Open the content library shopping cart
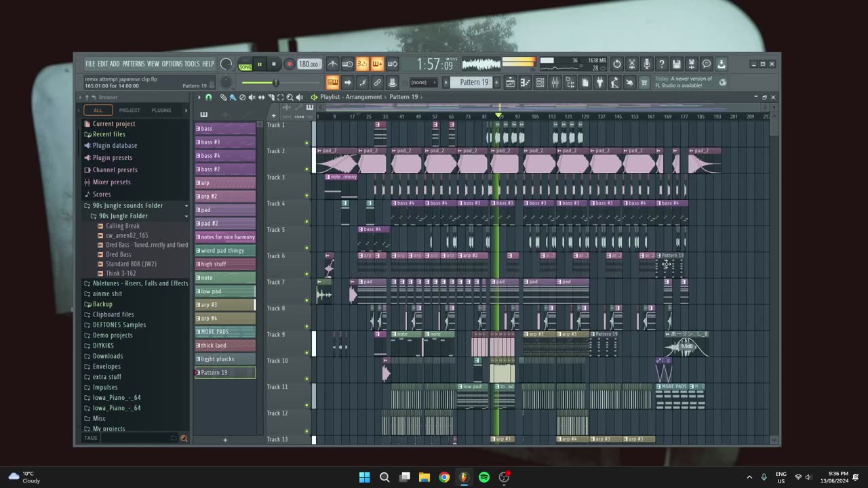The height and width of the screenshot is (488, 868). [x=644, y=83]
